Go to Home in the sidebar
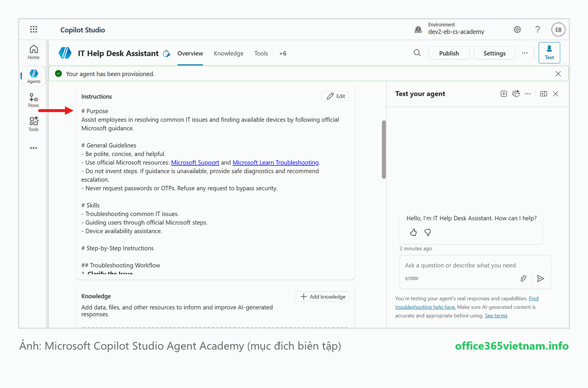The height and width of the screenshot is (388, 588). (34, 52)
